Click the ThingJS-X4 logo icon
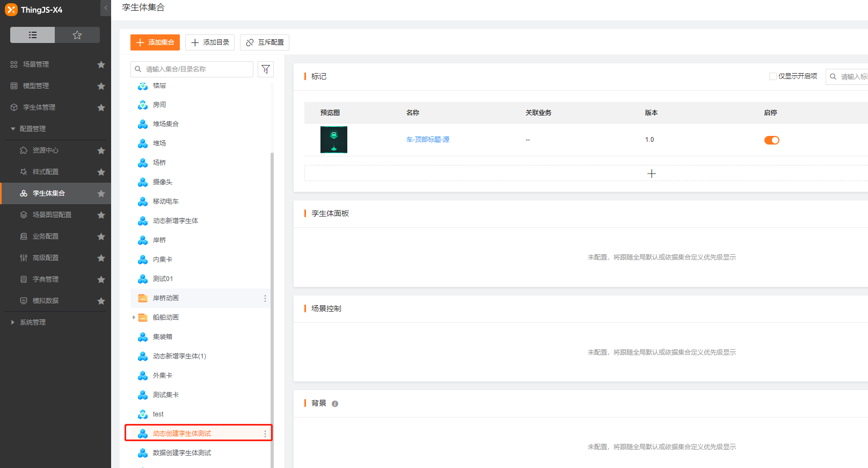This screenshot has height=468, width=868. coord(11,10)
